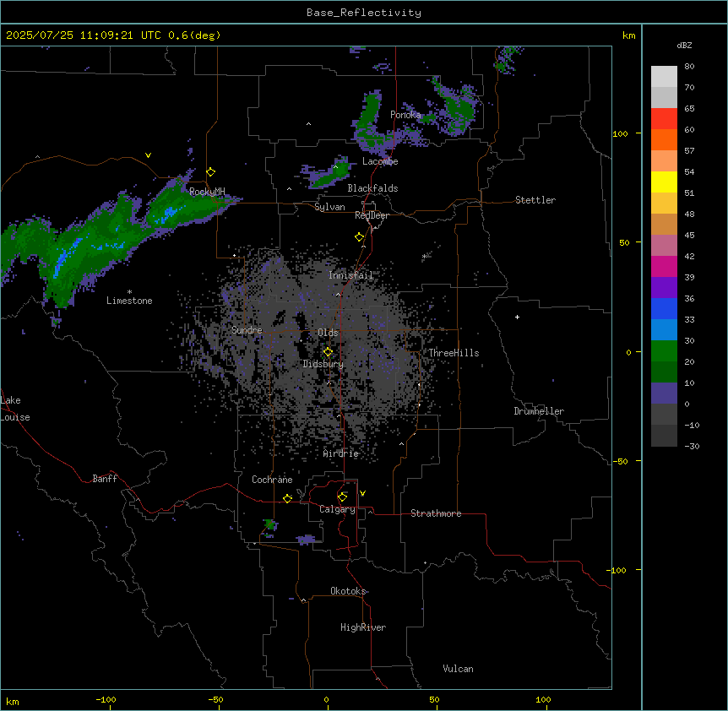The image size is (728, 711).
Task: Click the Base_Reflectivity title text
Action: (x=364, y=13)
